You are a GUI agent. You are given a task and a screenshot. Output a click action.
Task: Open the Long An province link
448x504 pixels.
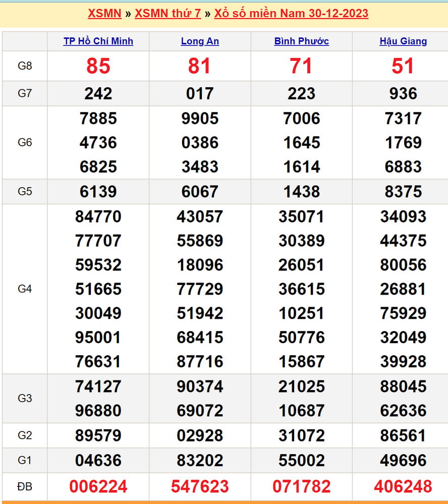(200, 41)
